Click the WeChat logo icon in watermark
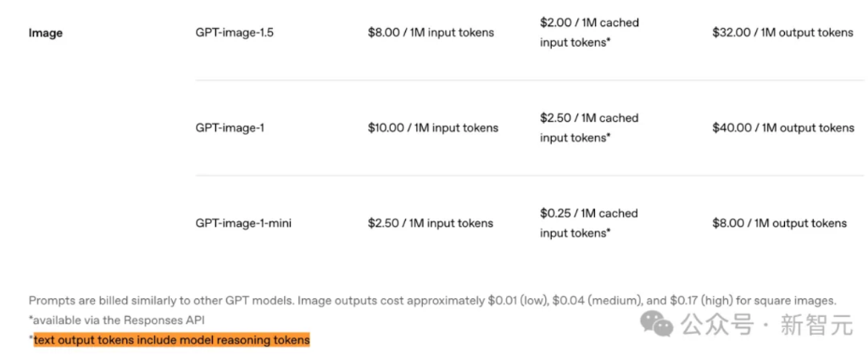868x362 pixels. [x=659, y=323]
